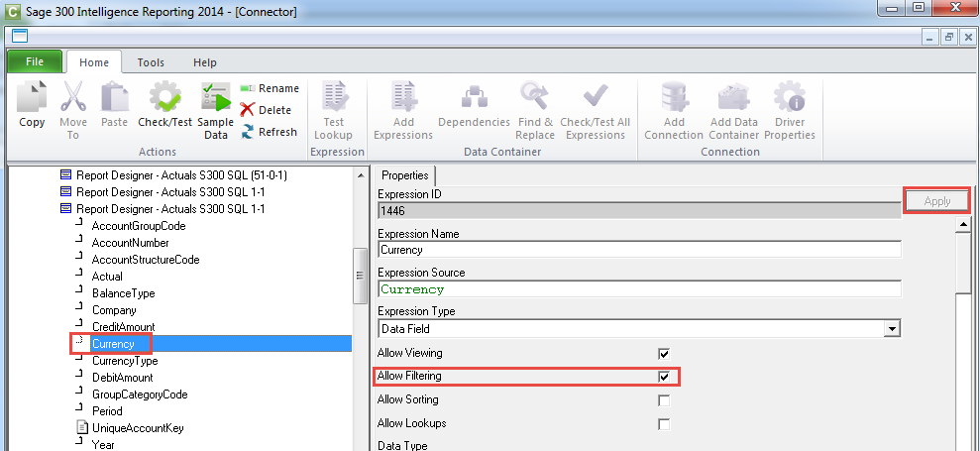Click icon of Report Designer (51-0-1) node
The height and width of the screenshot is (451, 980).
[65, 174]
